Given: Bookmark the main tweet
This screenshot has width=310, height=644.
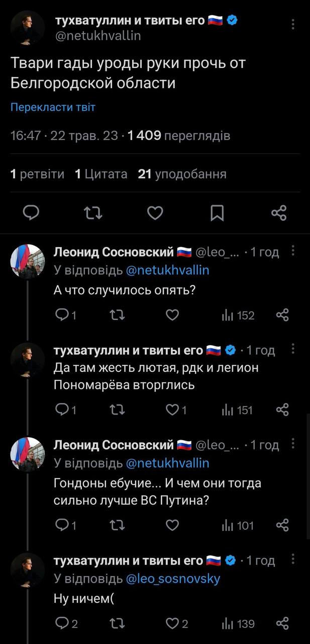Looking at the screenshot, I should [x=217, y=213].
